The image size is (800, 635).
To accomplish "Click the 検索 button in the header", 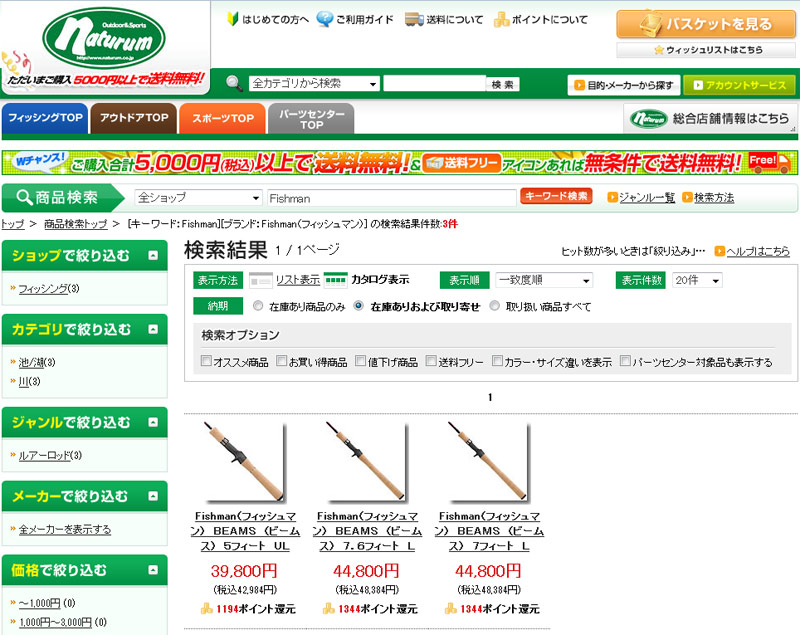I will pos(503,84).
